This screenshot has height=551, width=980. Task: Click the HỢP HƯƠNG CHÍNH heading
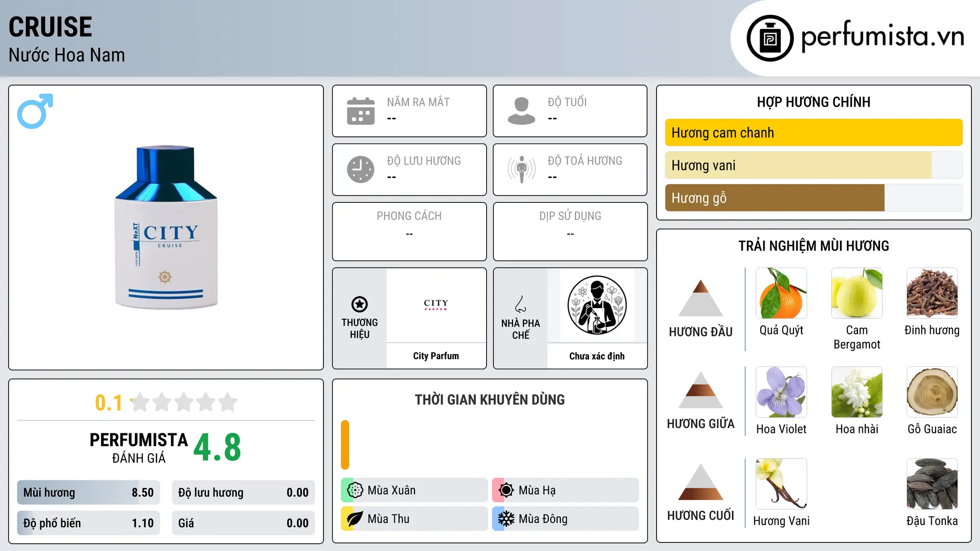point(813,102)
